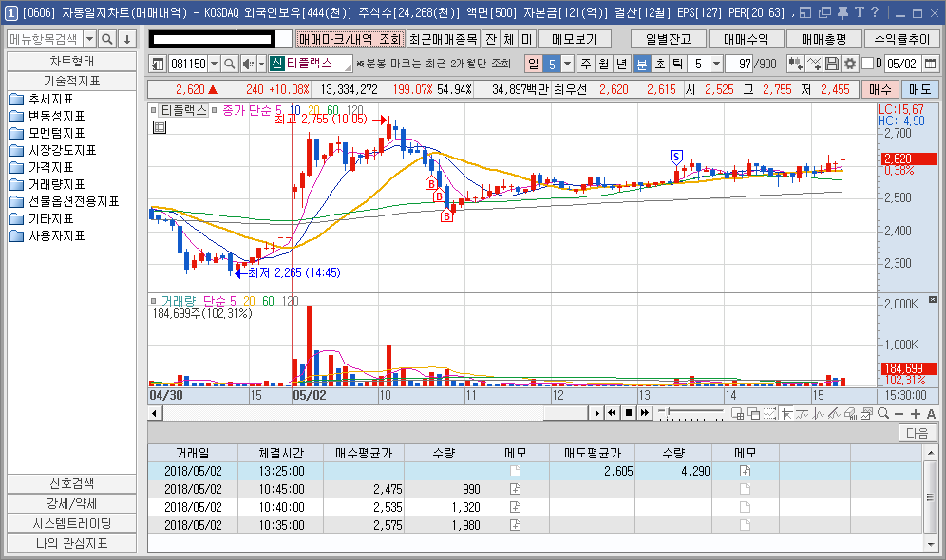Open the dropdown arrow beside the speaker icon
The height and width of the screenshot is (560, 946).
tap(261, 64)
